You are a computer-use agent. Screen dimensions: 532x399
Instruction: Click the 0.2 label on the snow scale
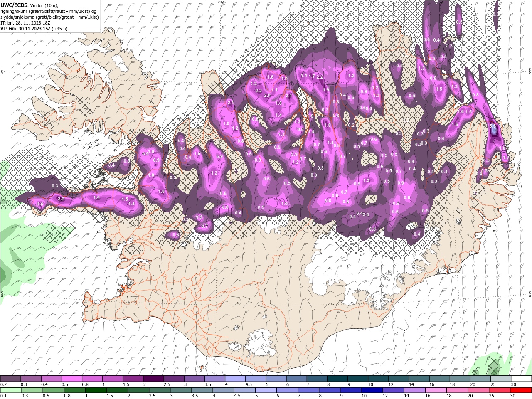point(3,384)
